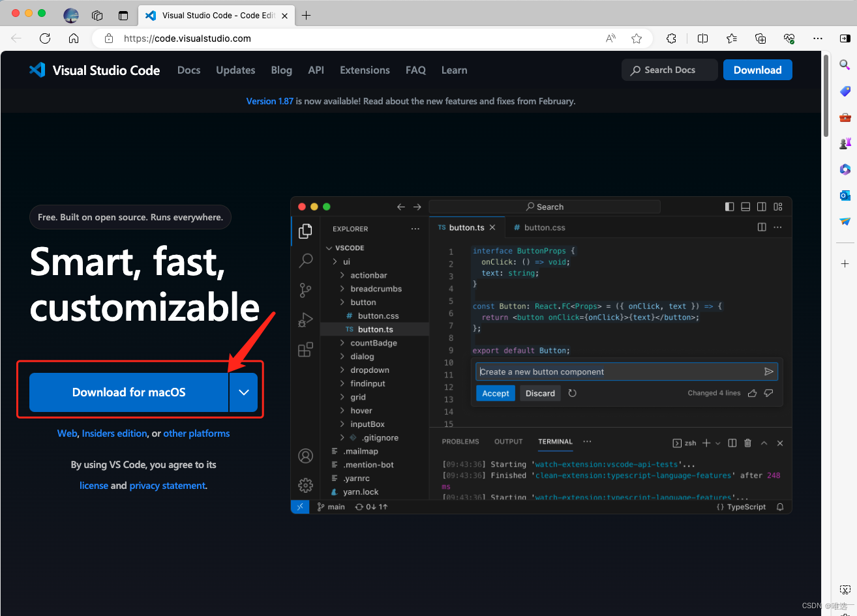Click the notifications bell in the status bar
This screenshot has height=616, width=857.
click(x=780, y=506)
